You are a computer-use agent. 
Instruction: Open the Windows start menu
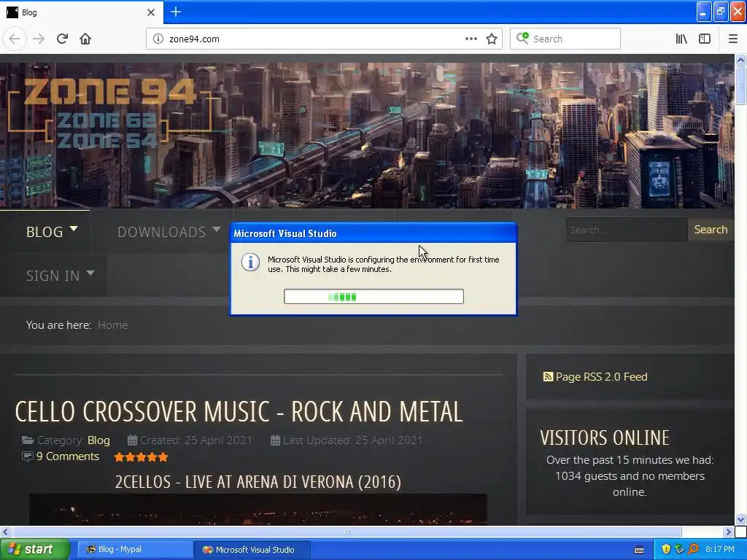[35, 550]
